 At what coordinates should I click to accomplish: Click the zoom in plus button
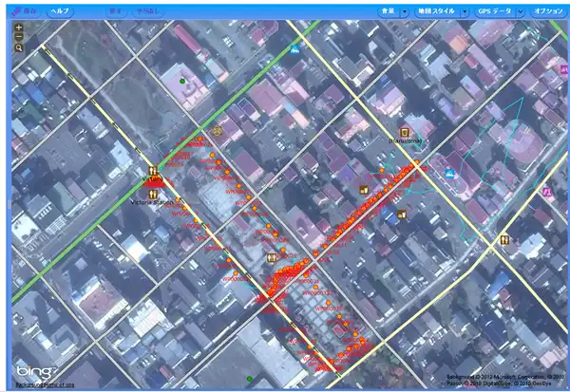pos(19,28)
